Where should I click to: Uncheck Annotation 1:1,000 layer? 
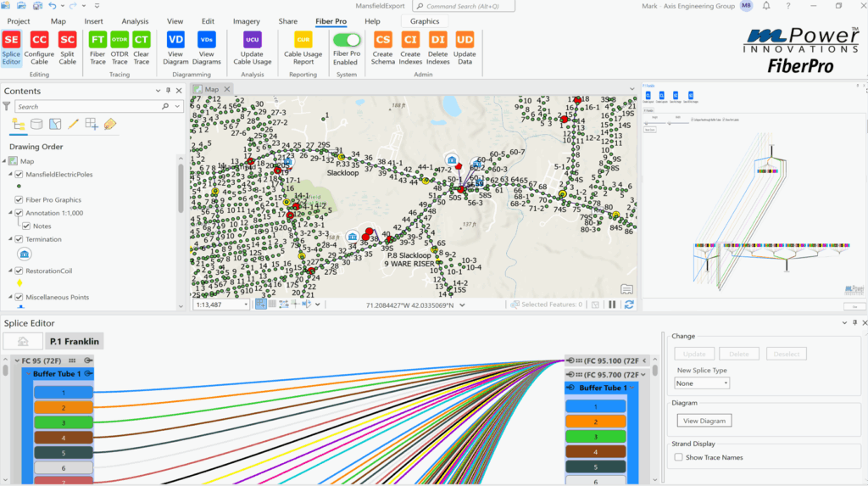(19, 213)
